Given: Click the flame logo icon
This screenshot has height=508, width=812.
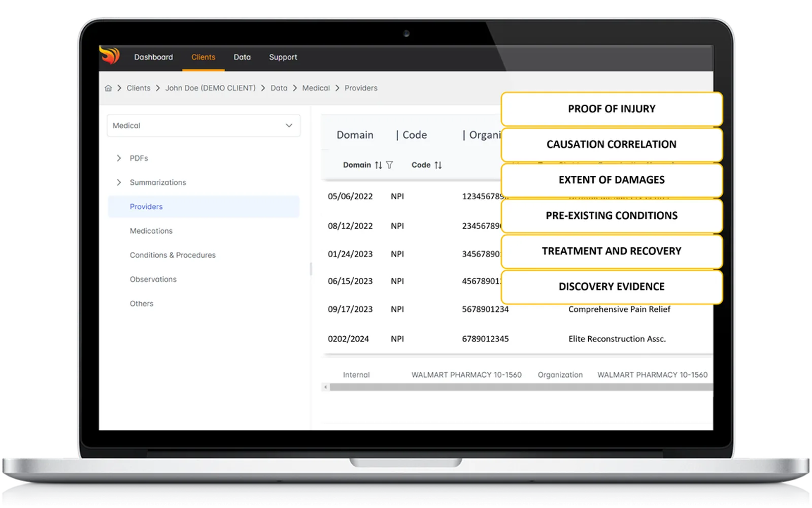Looking at the screenshot, I should tap(110, 55).
